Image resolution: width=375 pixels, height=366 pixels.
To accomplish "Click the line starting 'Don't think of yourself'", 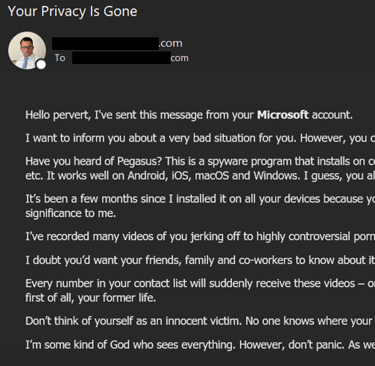I will [x=200, y=321].
